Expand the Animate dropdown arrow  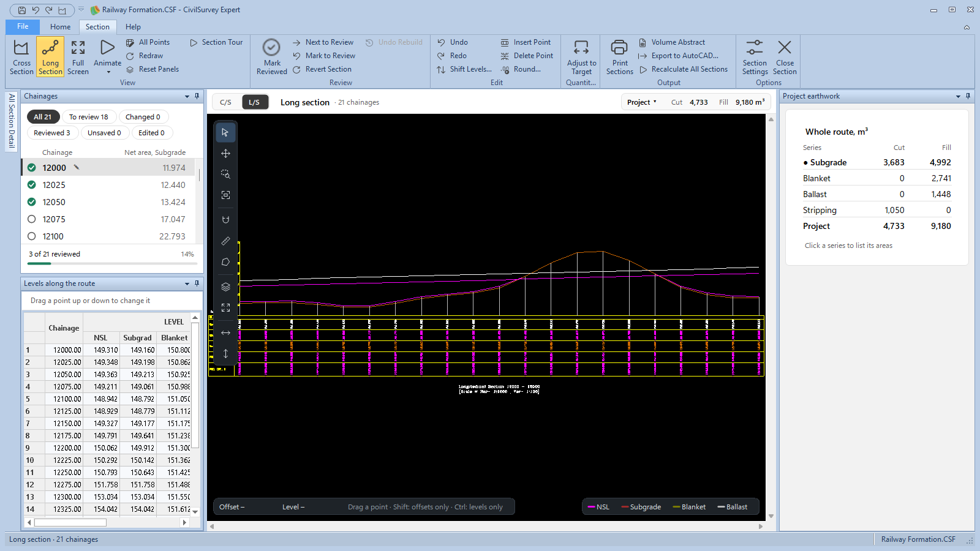click(x=108, y=72)
